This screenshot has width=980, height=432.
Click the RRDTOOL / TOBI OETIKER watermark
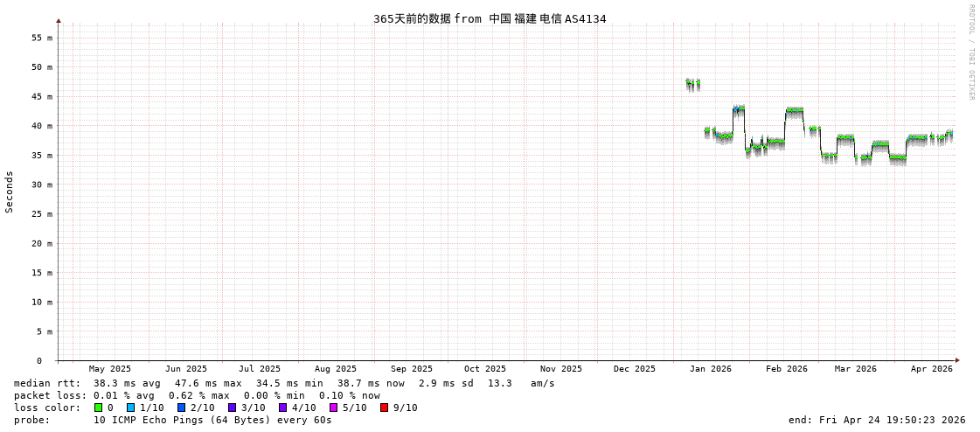tap(970, 52)
